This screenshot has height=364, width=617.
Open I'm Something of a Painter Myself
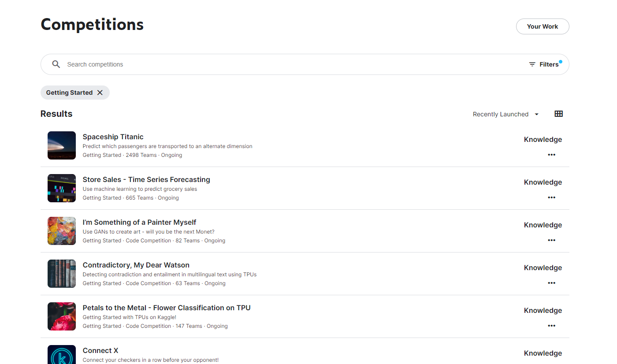point(139,222)
